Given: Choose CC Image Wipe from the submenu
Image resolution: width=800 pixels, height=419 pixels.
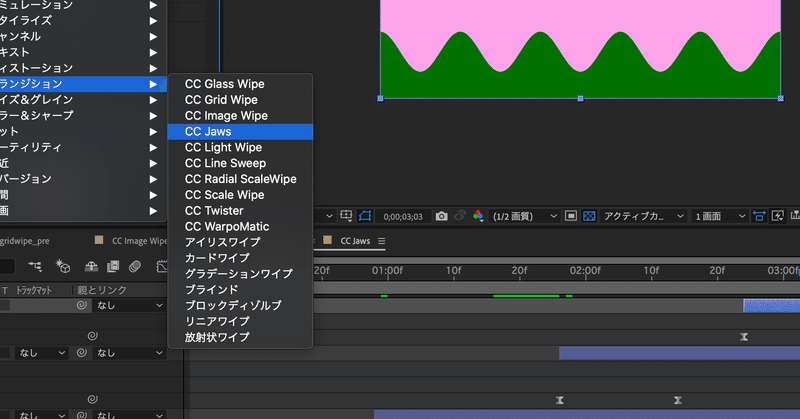Looking at the screenshot, I should tap(240, 115).
